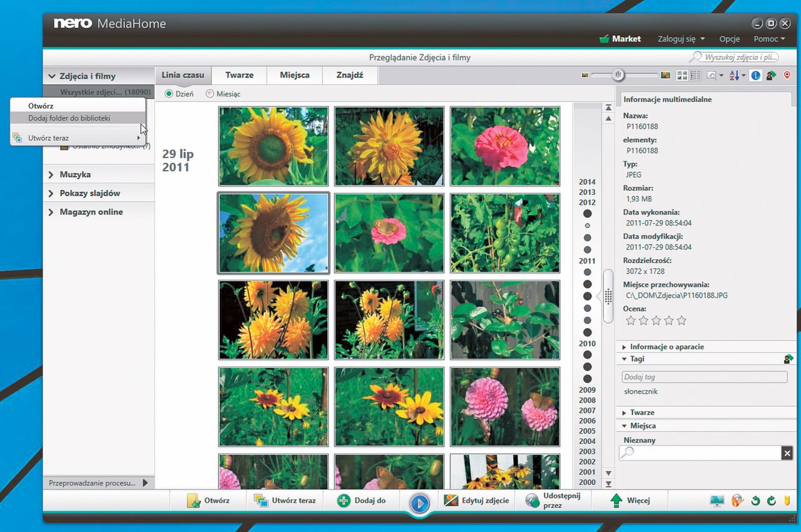
Task: Click the monitor streaming icon at bottom
Action: click(717, 501)
